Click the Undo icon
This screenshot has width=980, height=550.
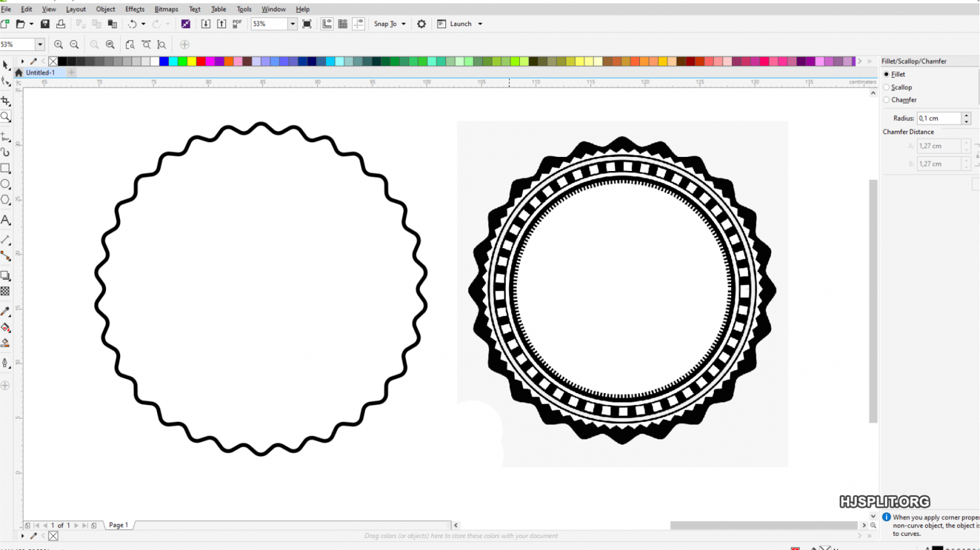pos(132,24)
